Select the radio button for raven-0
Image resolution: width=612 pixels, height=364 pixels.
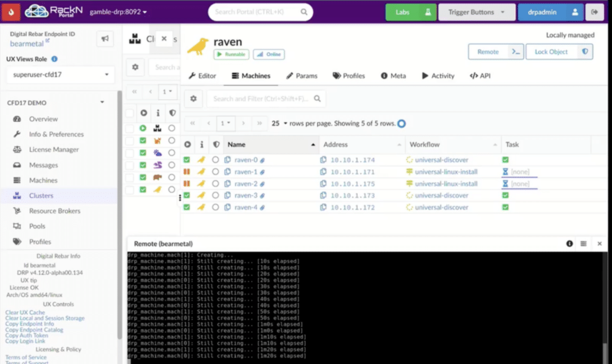coord(215,160)
